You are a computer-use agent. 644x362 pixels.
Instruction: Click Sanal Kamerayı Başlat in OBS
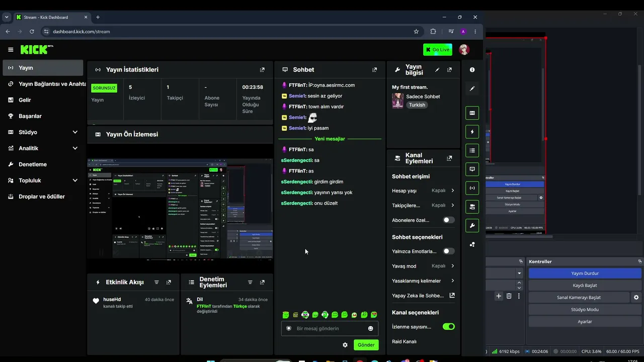579,298
